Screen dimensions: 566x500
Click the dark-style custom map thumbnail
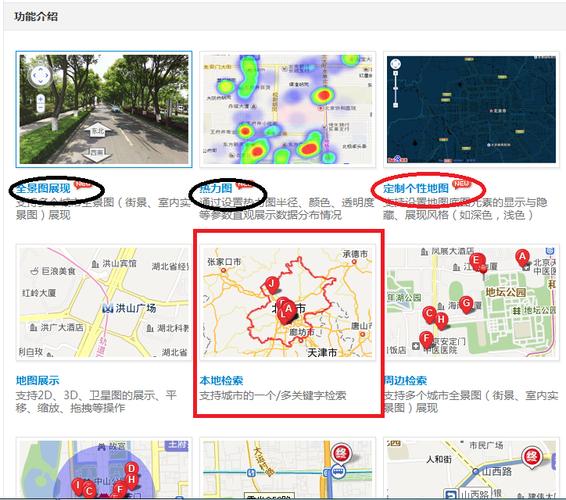(x=471, y=109)
